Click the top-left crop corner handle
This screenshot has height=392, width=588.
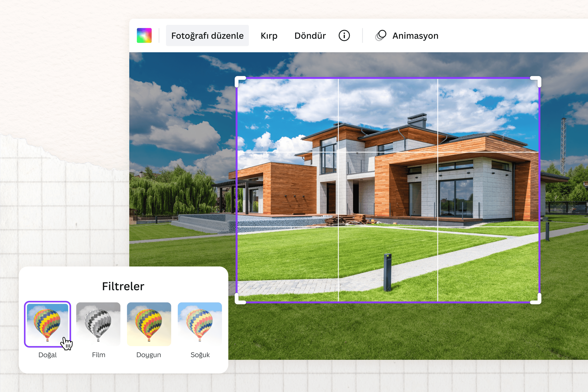click(x=240, y=82)
